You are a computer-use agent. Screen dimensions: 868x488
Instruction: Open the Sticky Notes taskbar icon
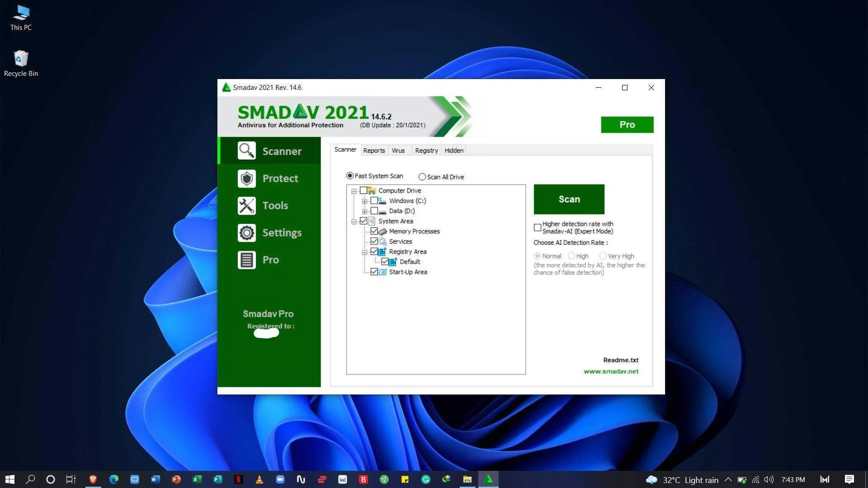[x=405, y=479]
